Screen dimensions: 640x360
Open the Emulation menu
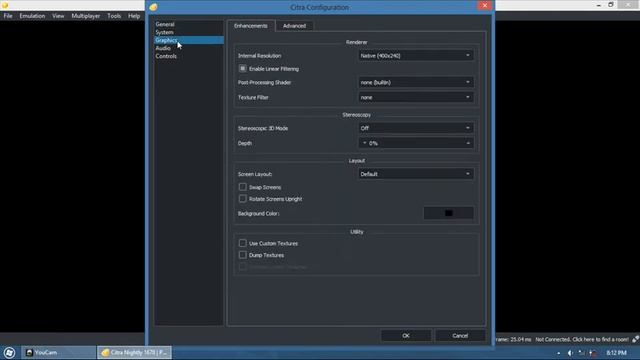coord(32,16)
